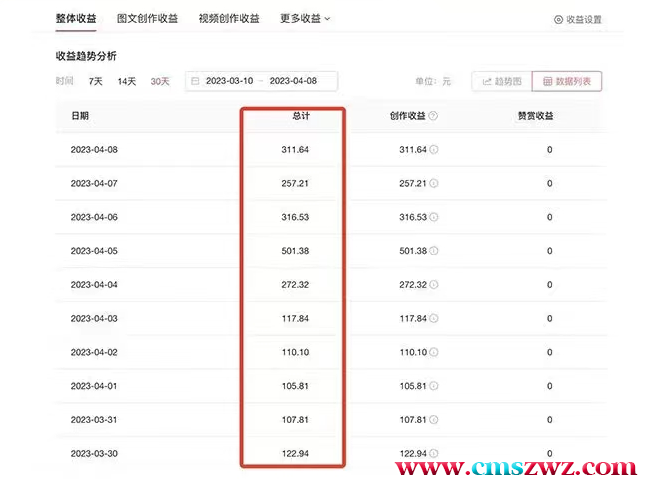The height and width of the screenshot is (485, 646).
Task: Switch to the 视频创作收益 tab
Action: coord(228,18)
